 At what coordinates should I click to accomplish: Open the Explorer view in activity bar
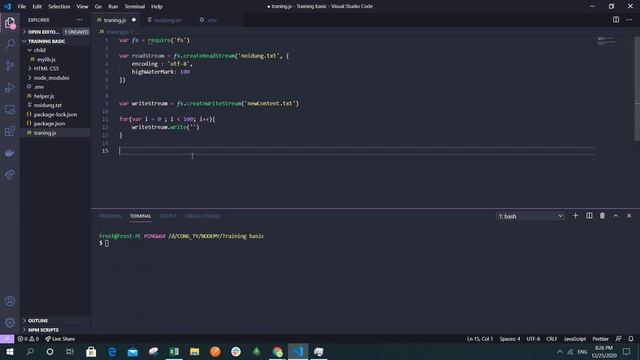10,23
